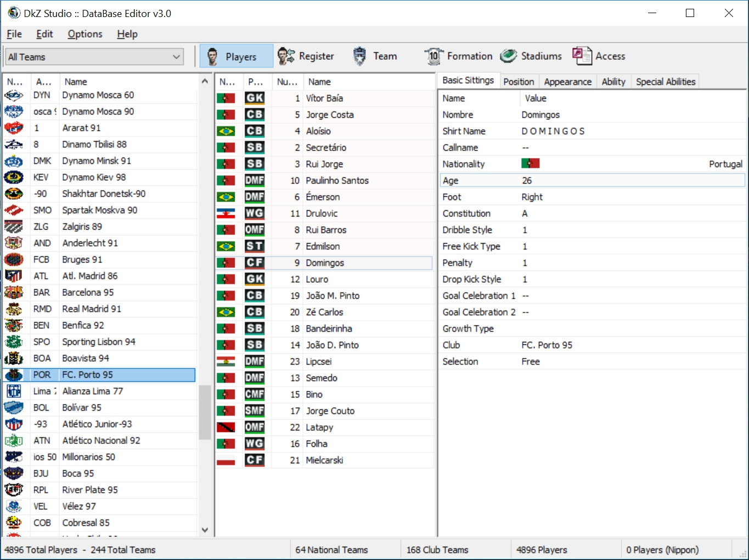
Task: Click the Benfica 92 team crest
Action: coord(14,325)
